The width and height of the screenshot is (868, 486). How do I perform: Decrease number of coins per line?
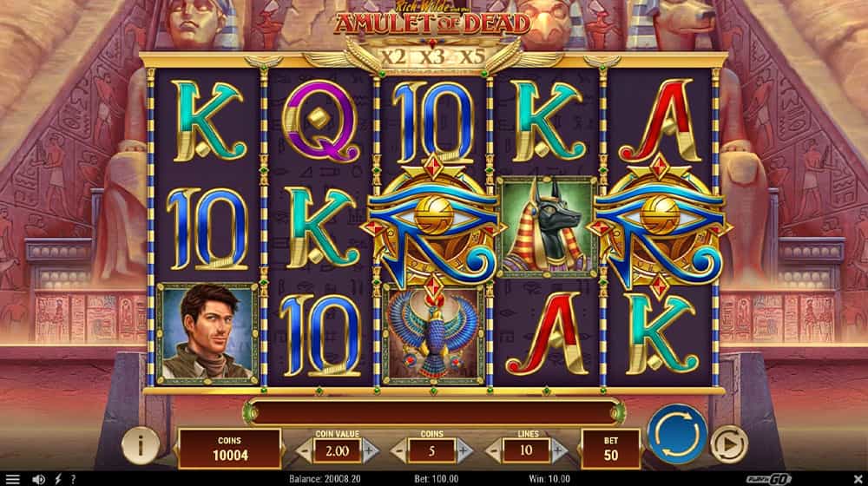(x=398, y=451)
